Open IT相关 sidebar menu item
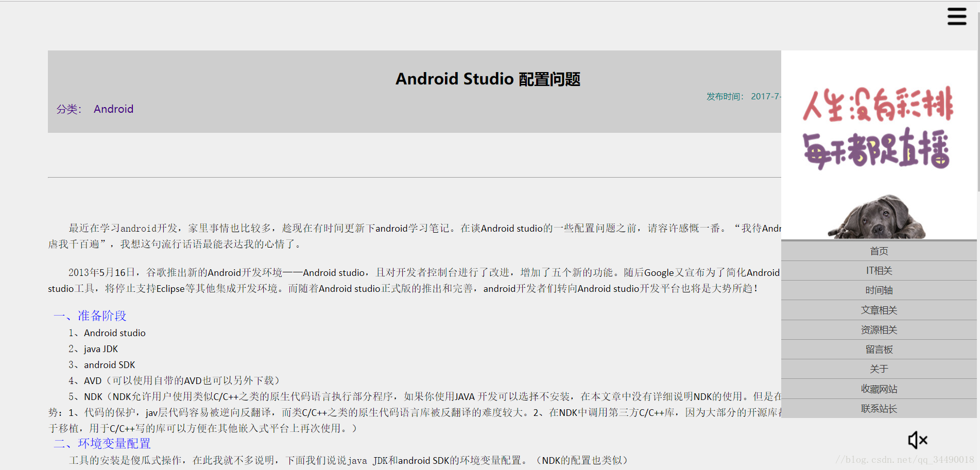This screenshot has width=980, height=470. click(879, 271)
